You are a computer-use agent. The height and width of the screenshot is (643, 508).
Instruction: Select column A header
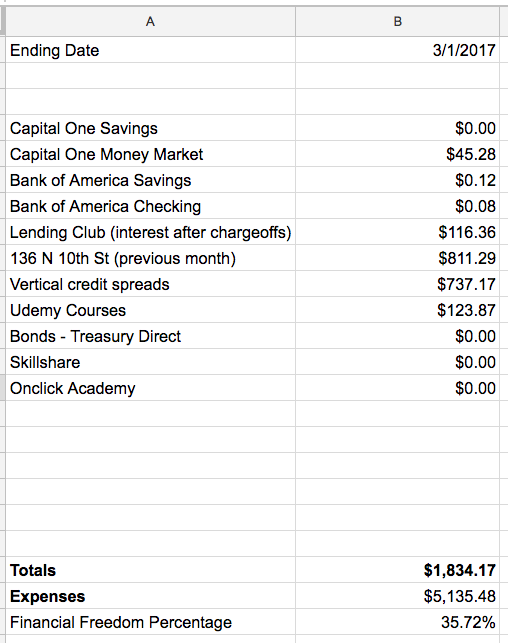coord(150,21)
